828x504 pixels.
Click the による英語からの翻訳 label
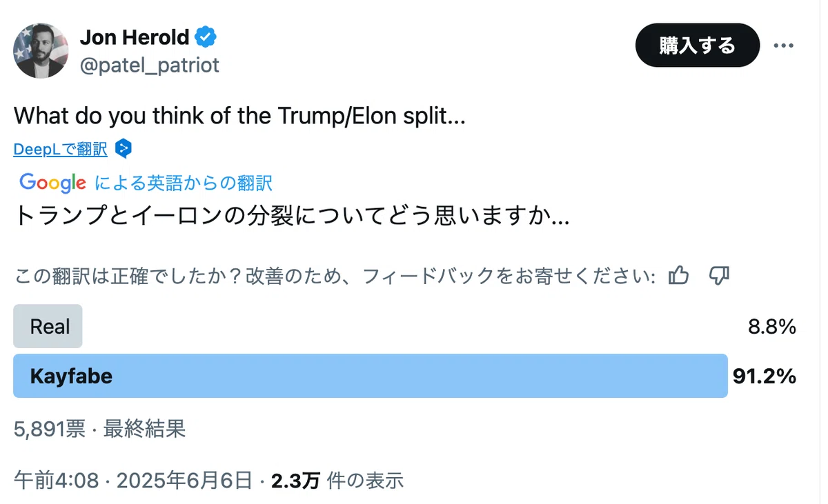(x=183, y=183)
